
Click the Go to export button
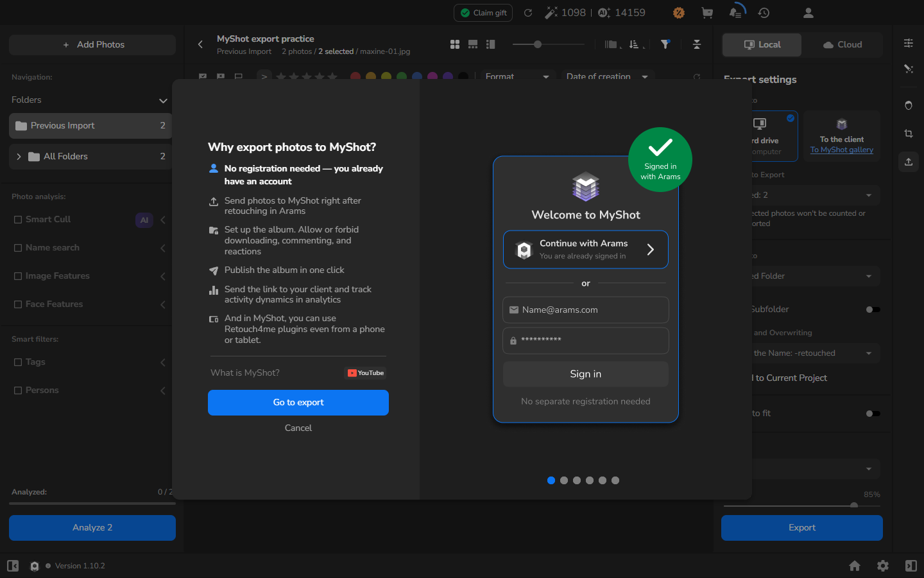click(298, 403)
